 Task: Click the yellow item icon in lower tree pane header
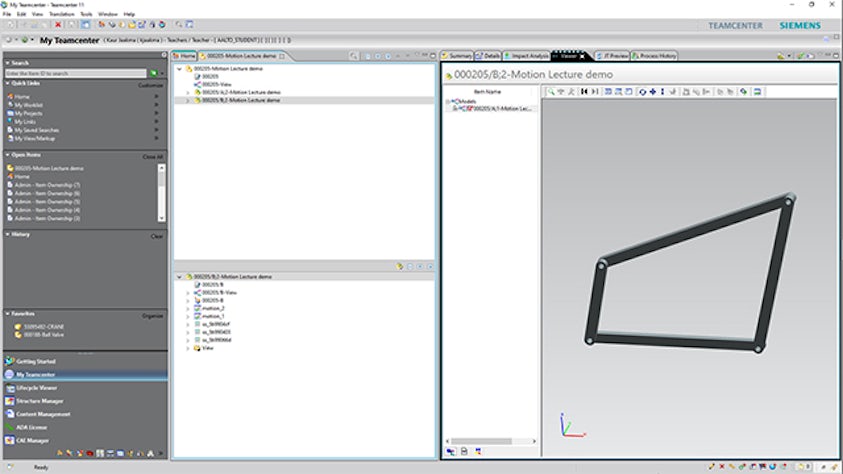click(x=399, y=267)
